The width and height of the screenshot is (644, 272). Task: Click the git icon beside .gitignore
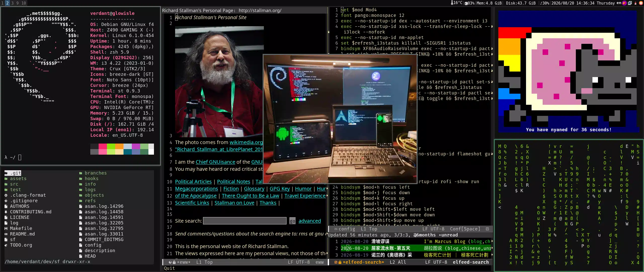[x=6, y=201]
